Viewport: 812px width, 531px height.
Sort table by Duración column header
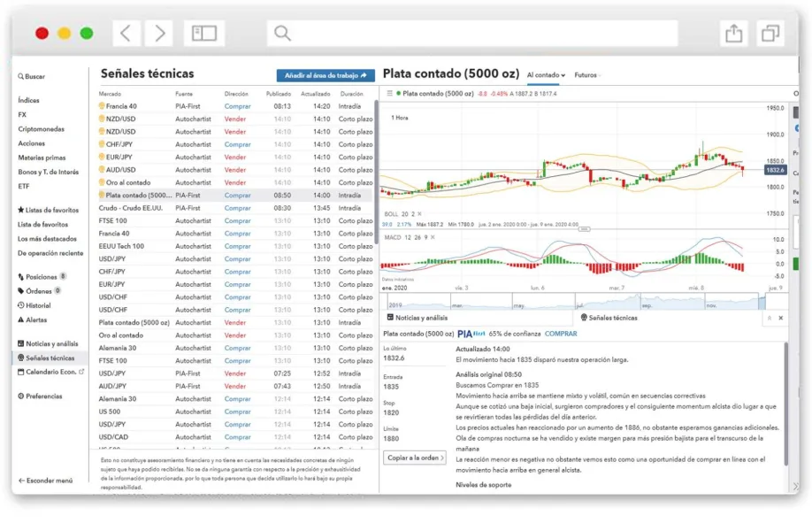click(352, 94)
